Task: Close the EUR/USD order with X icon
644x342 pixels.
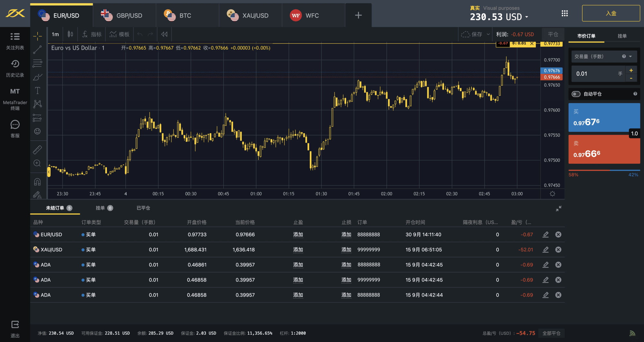Action: tap(558, 235)
